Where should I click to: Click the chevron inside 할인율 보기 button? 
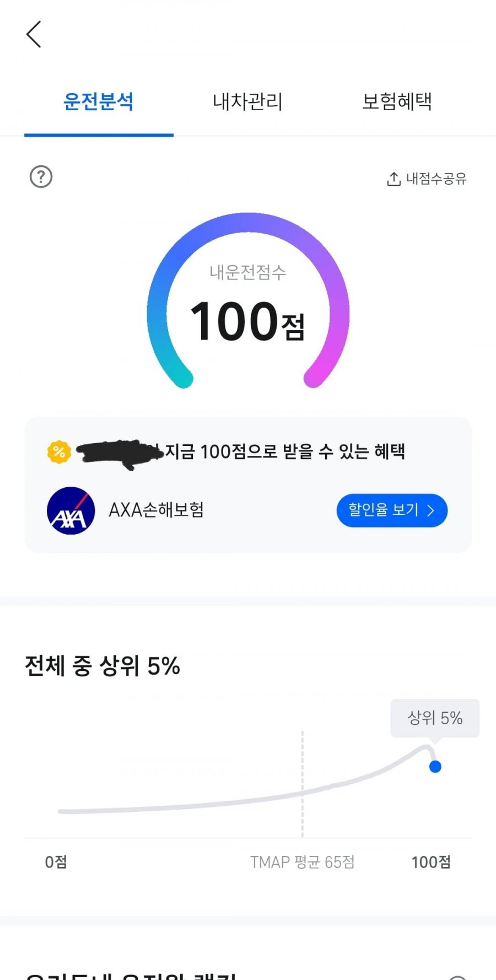[431, 510]
